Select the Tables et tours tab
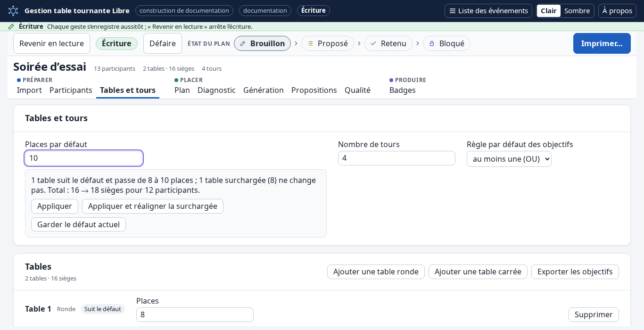Screen dimensions: 644x330 pos(128,90)
